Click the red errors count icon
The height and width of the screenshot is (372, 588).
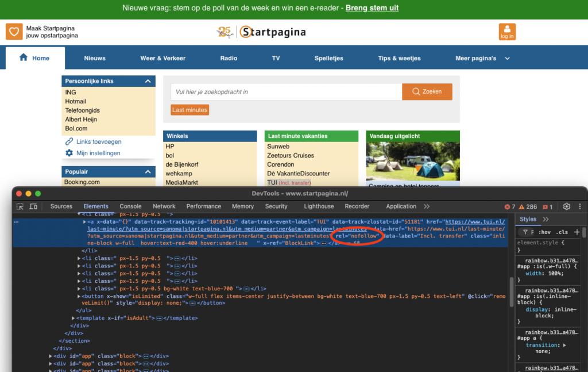(507, 207)
